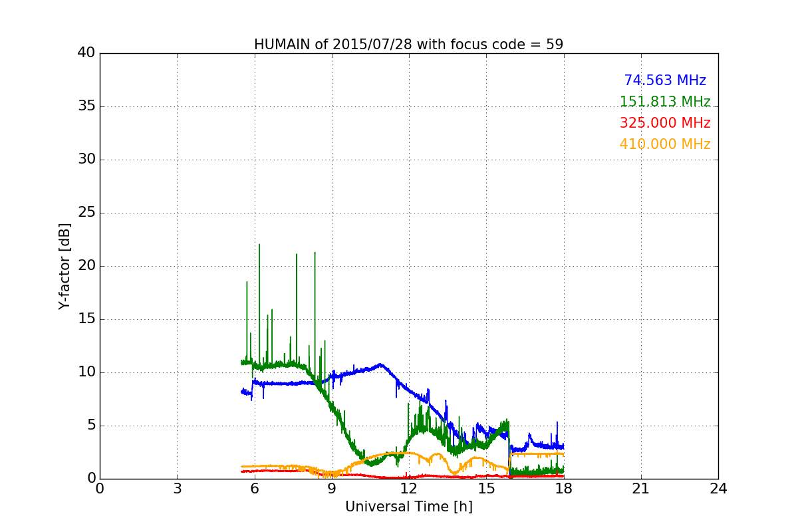This screenshot has width=798, height=532.
Task: Select the blue 74.563 MHz legend label
Action: coord(665,80)
